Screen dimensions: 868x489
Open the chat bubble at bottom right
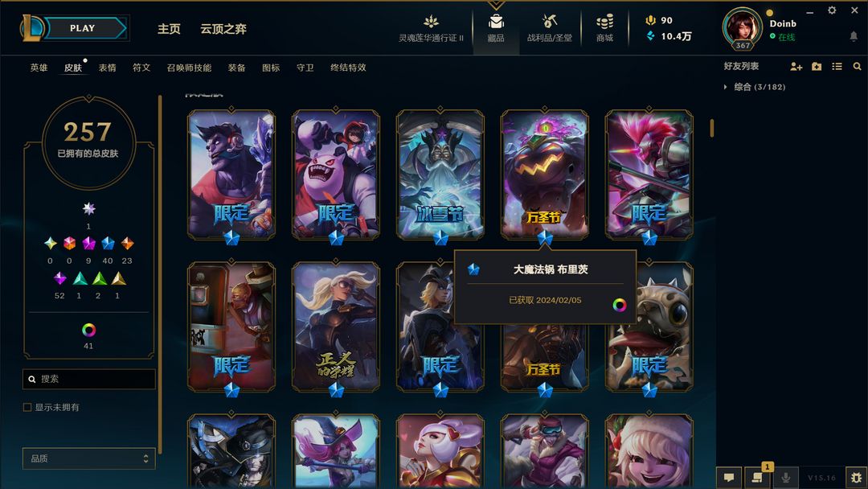pyautogui.click(x=729, y=478)
